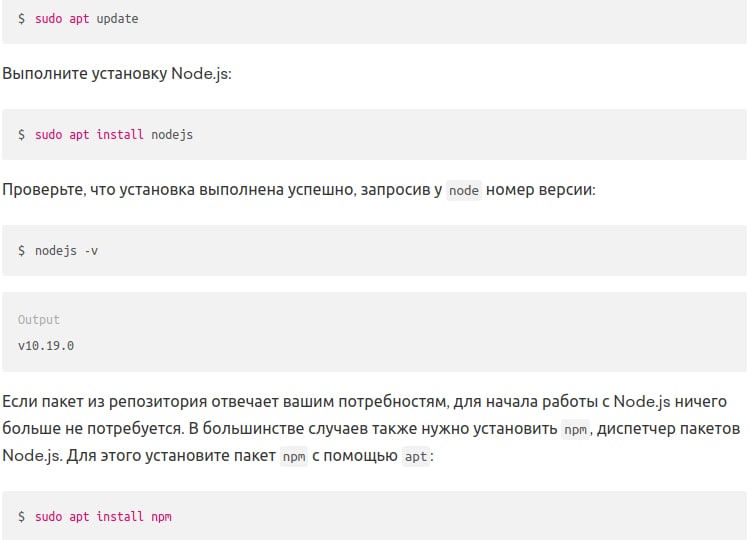Click the "Выполните установку Node.js:" text
This screenshot has height=540, width=751.
[117, 74]
